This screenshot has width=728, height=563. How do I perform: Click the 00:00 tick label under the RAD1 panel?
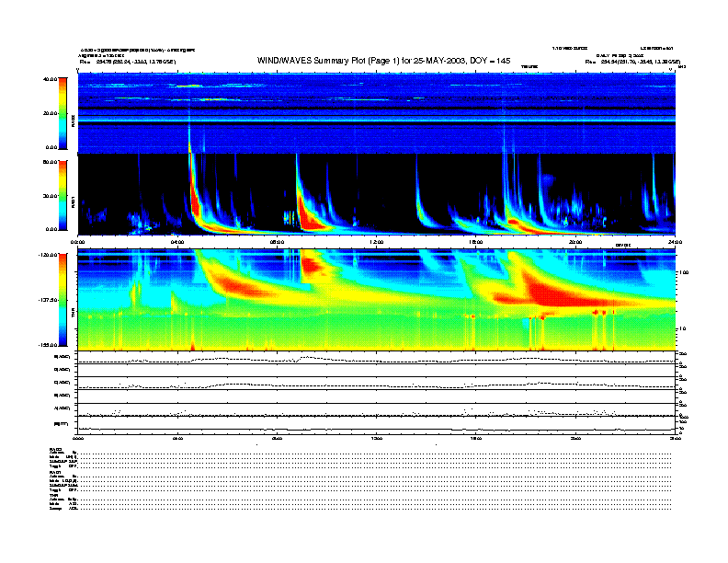point(77,242)
